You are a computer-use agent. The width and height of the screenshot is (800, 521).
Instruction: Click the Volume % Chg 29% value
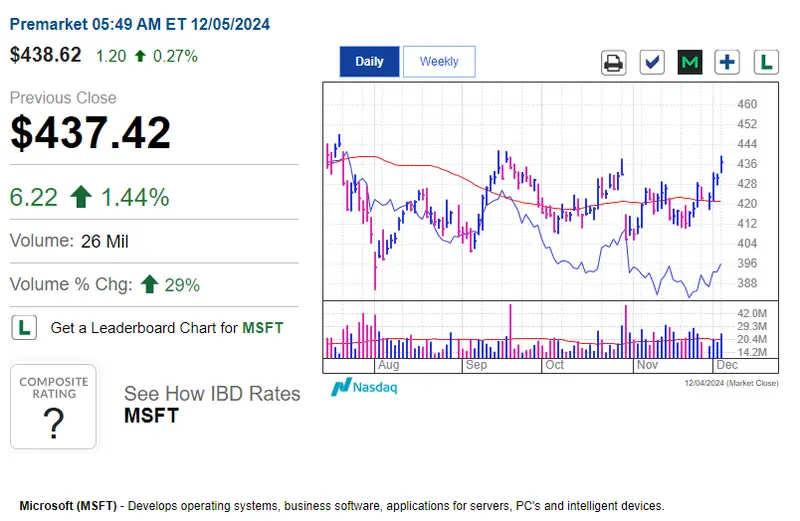(x=182, y=285)
